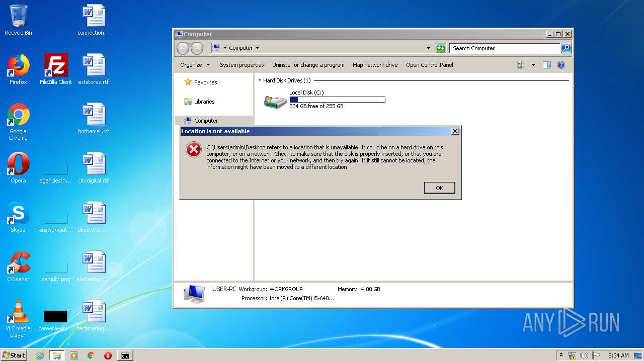Expand the Computer breadcrumb arrow
Screen dimensions: 644x362
pos(257,48)
